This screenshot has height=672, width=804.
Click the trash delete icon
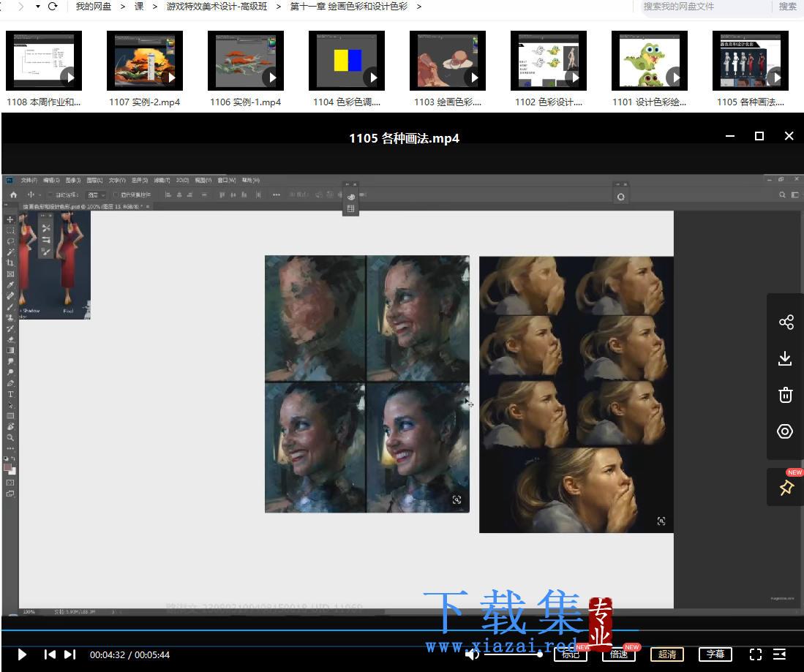786,395
